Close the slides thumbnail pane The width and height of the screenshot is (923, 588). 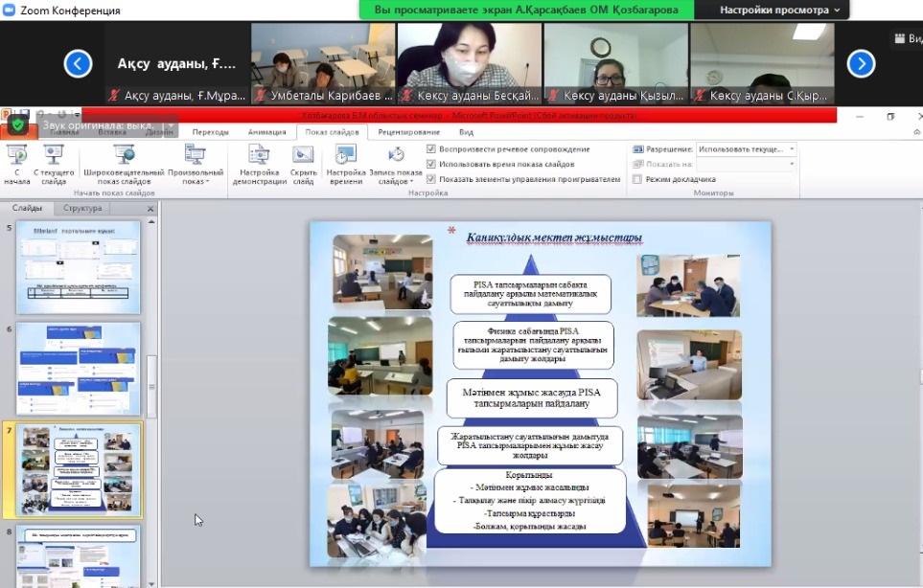click(150, 209)
